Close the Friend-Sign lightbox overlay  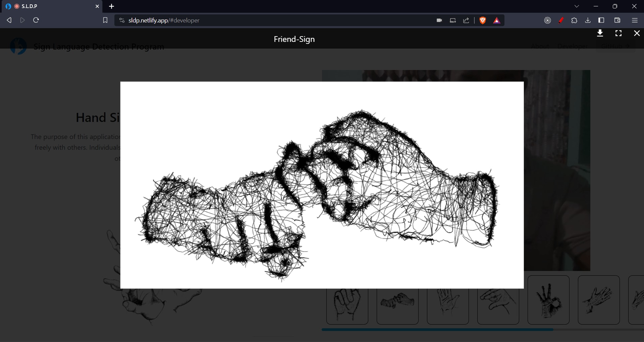637,33
